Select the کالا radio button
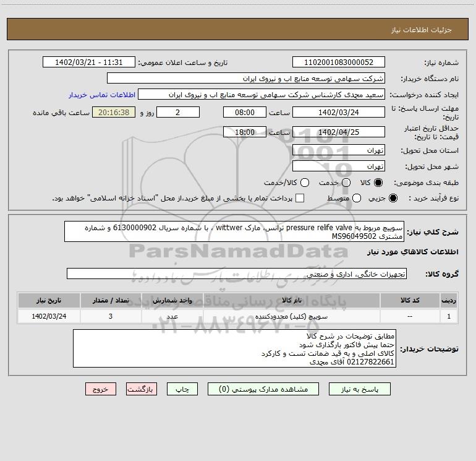 [x=378, y=183]
